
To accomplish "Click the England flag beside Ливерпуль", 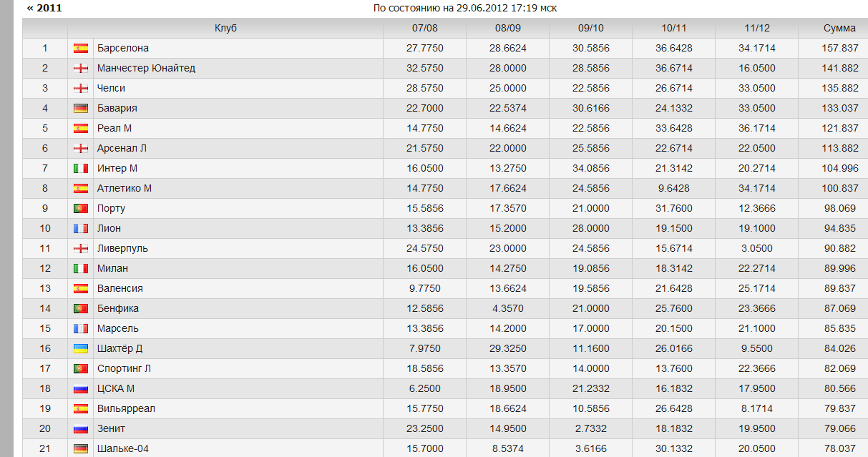I will coord(81,249).
